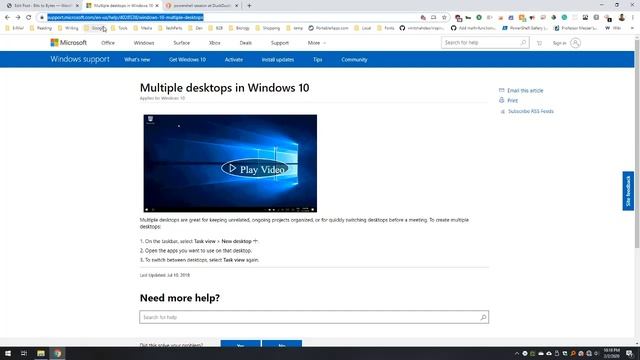
Task: Click the Print link
Action: click(x=512, y=100)
